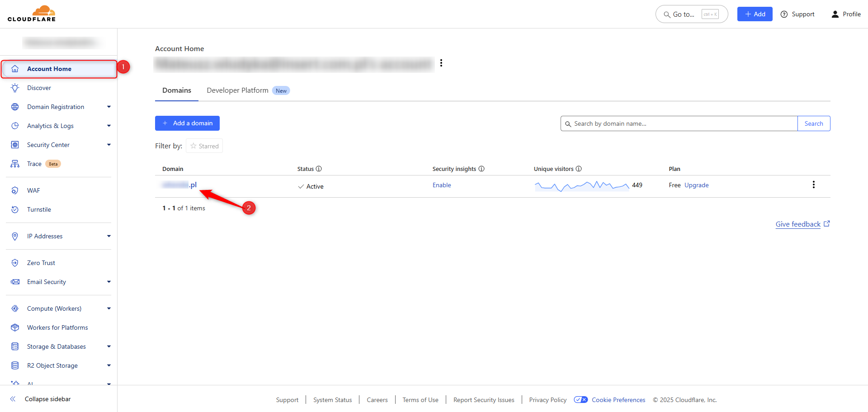The width and height of the screenshot is (868, 412).
Task: Click the Zero Trust icon
Action: (x=15, y=263)
